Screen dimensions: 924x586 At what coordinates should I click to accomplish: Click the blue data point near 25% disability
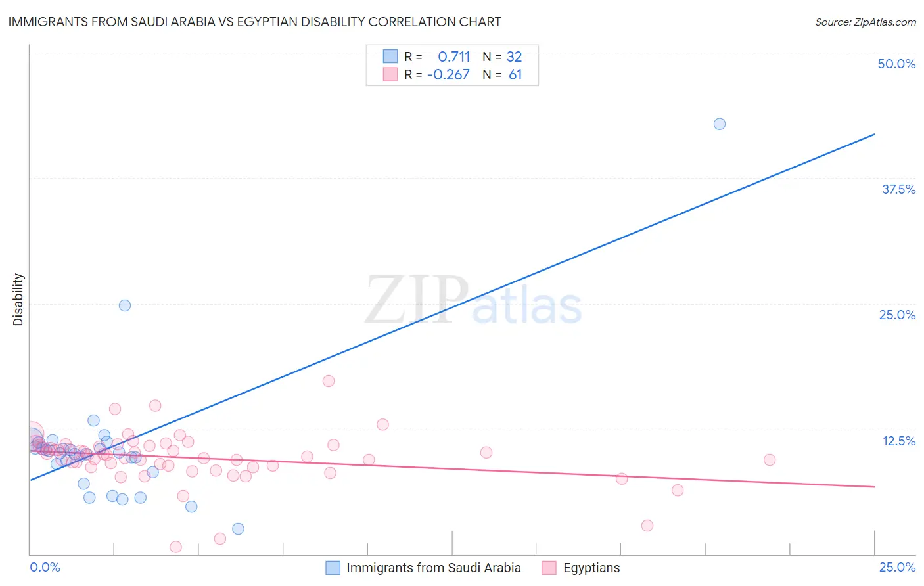click(125, 305)
